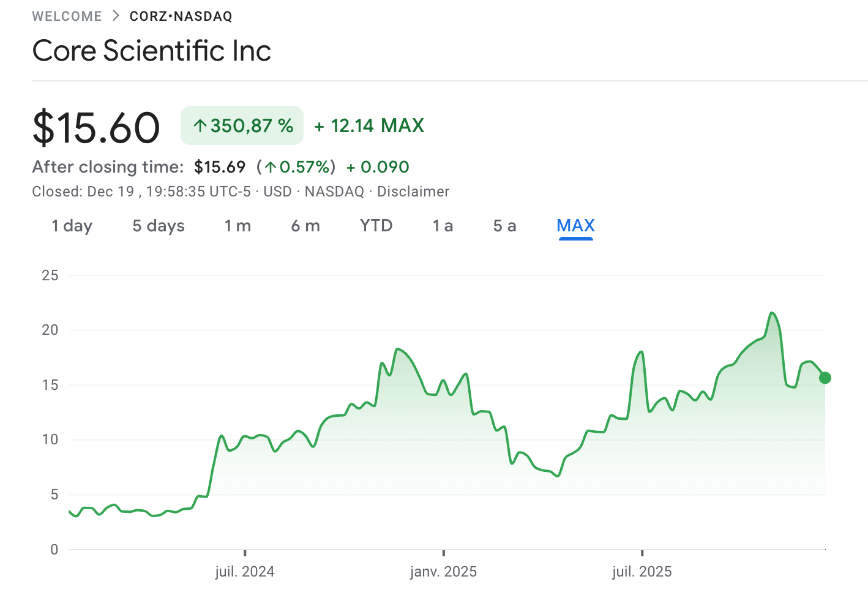
Task: Click the CORZ·NASDAQ breadcrumb
Action: [181, 17]
